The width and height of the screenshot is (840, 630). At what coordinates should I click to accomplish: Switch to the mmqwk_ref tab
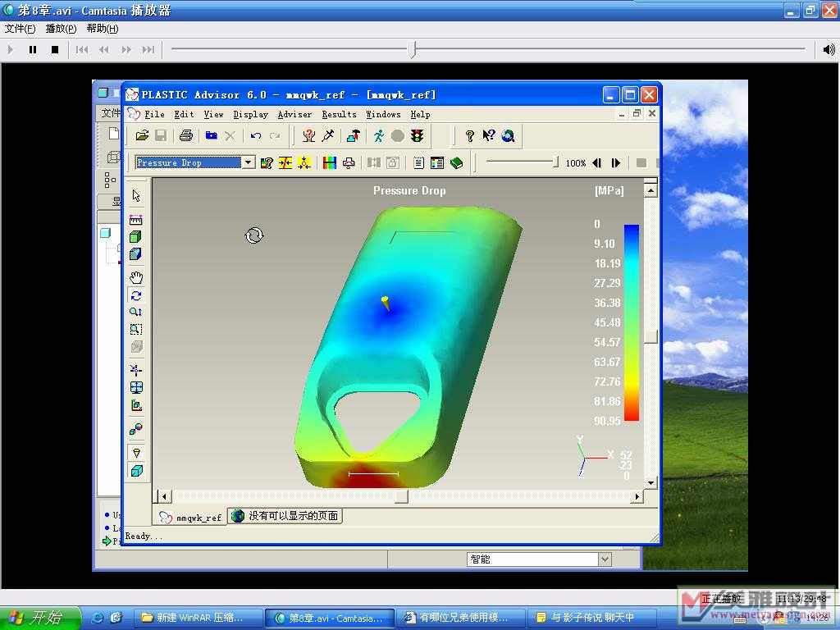[190, 517]
